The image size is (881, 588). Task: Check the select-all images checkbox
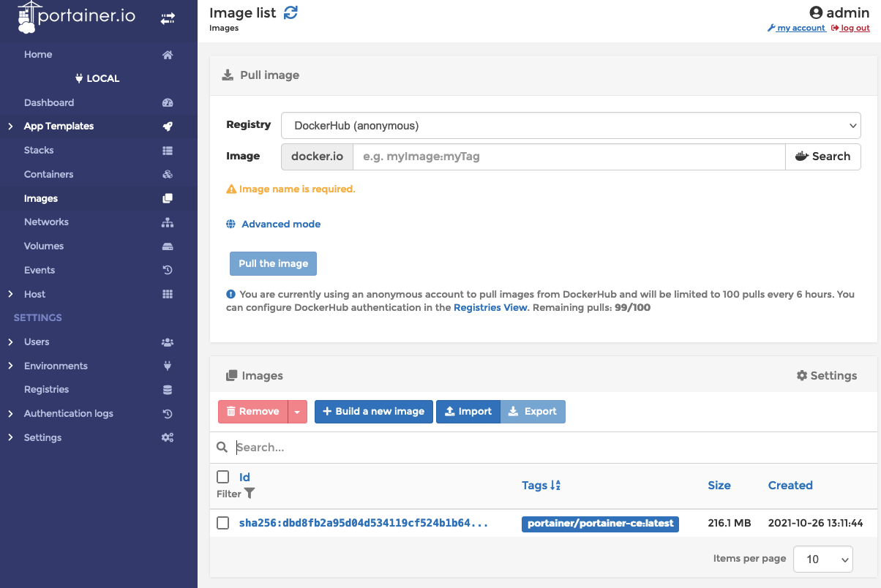[223, 477]
